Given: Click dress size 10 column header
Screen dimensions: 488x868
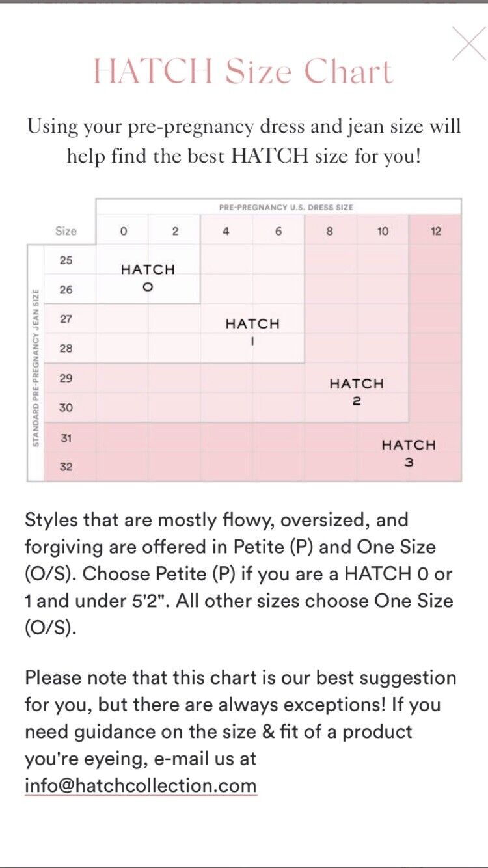Looking at the screenshot, I should (383, 231).
